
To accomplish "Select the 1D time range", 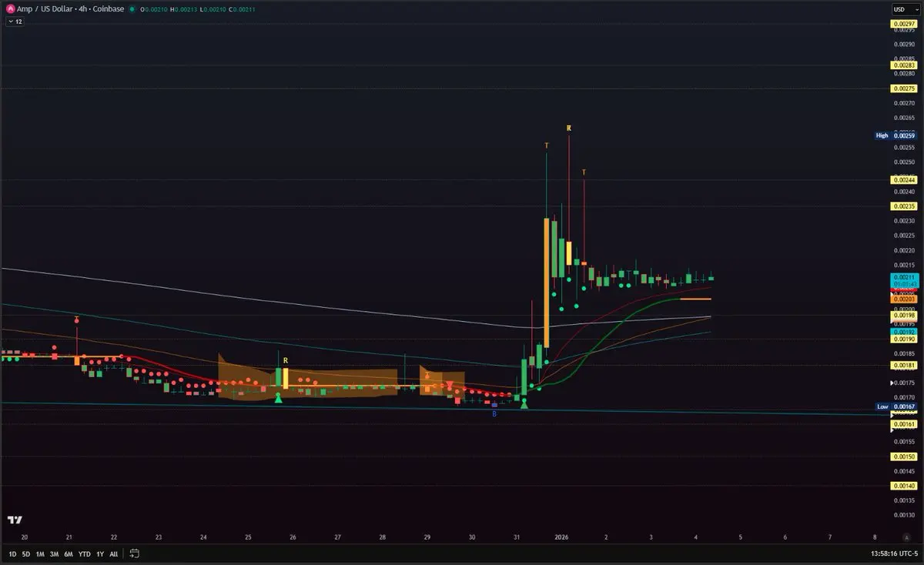I will pos(12,553).
